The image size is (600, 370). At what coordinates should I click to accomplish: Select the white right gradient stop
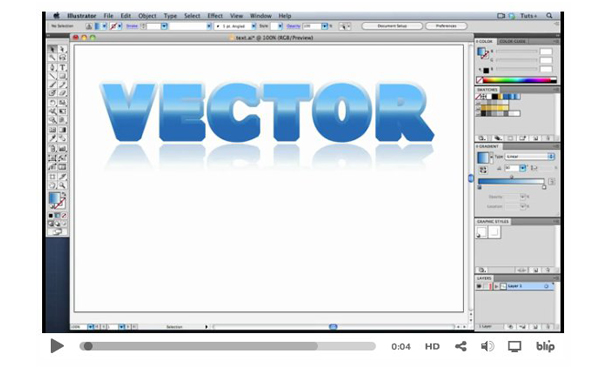(x=544, y=187)
